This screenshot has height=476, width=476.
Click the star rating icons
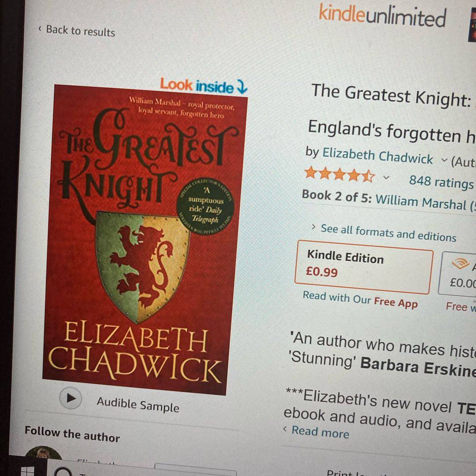(340, 174)
